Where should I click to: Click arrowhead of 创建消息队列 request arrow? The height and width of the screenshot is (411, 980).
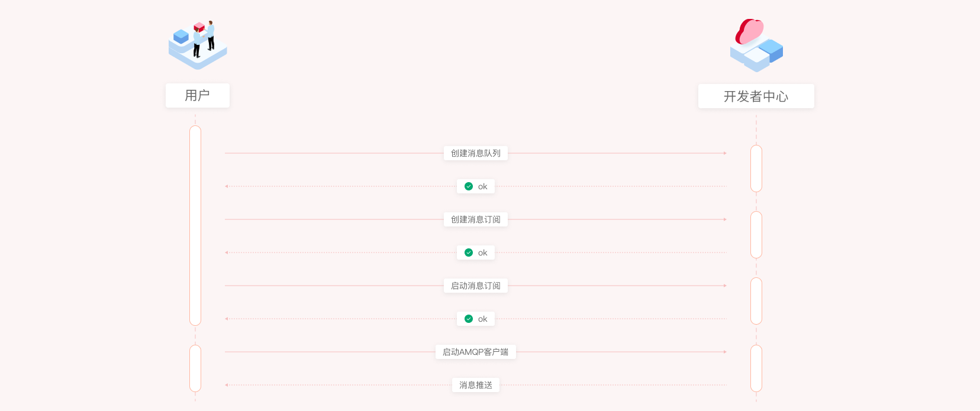(x=725, y=153)
